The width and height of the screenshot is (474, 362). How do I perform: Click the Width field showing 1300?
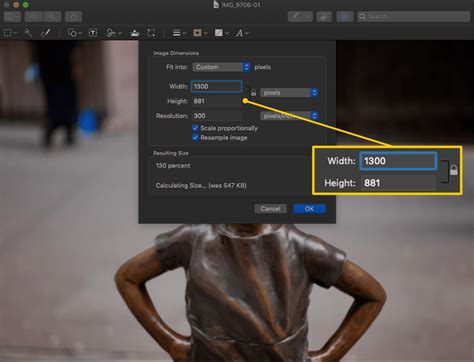217,86
